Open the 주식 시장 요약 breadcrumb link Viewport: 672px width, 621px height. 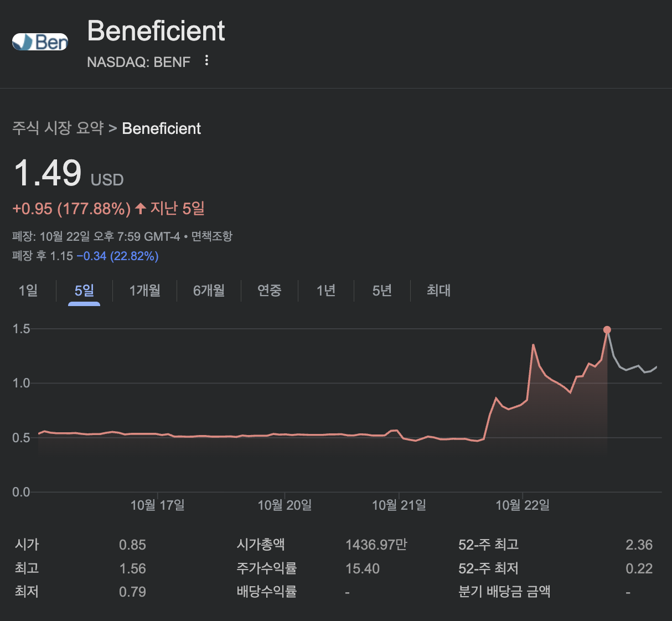tap(58, 128)
